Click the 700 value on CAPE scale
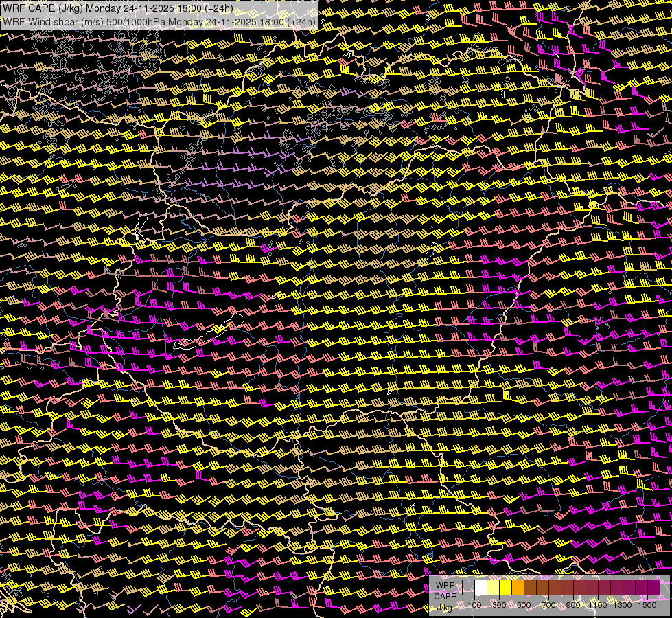Viewport: 672px width, 618px height. point(548,605)
